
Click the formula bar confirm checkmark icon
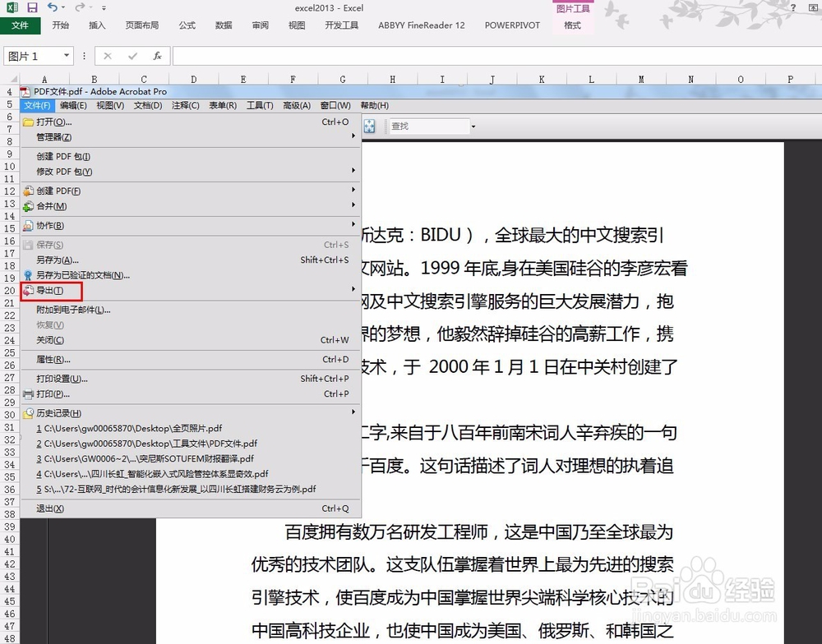[132, 56]
